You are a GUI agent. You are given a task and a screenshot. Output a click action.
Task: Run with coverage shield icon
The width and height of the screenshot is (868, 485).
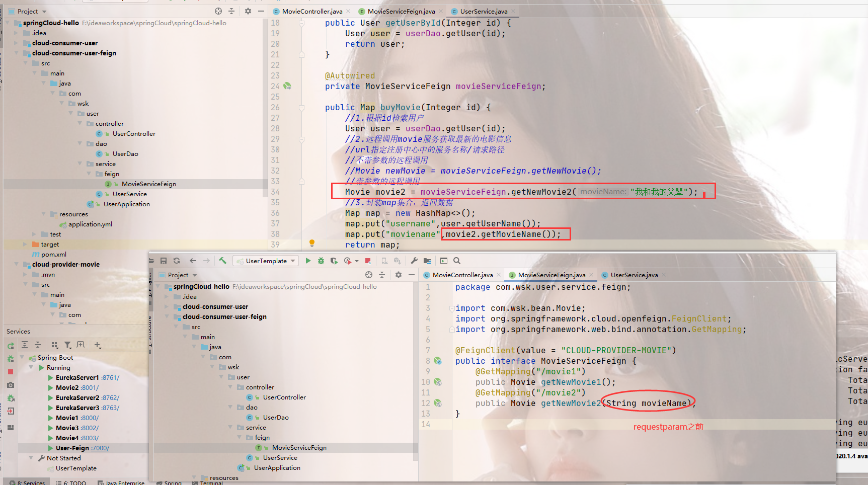[334, 261]
